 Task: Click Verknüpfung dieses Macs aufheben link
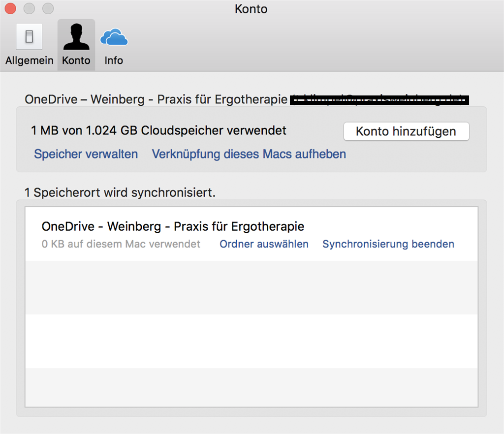(x=249, y=154)
